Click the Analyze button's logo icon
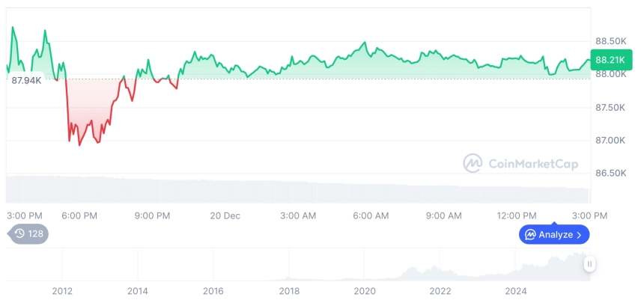 point(530,234)
